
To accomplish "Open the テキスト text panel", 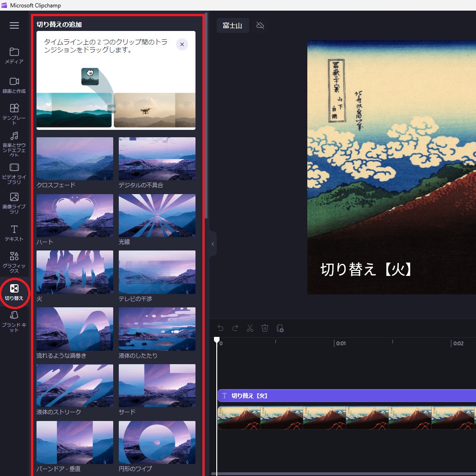I will pyautogui.click(x=14, y=233).
